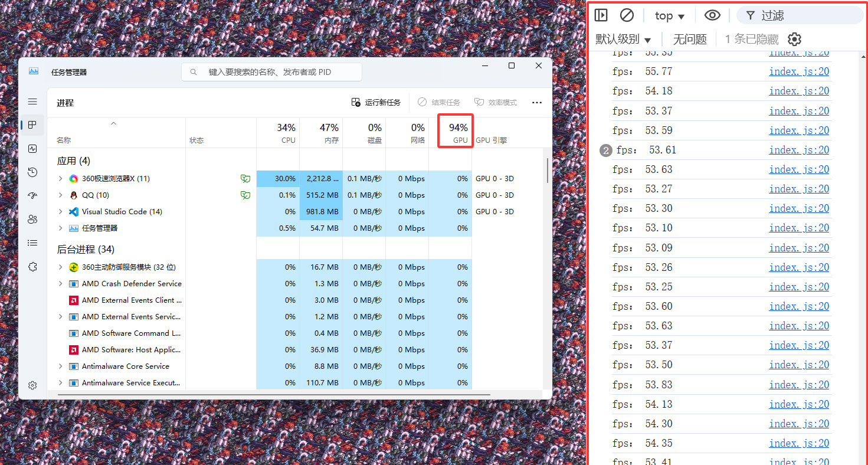Image resolution: width=868 pixels, height=465 pixels.
Task: Create live expression with the eye icon
Action: pos(712,16)
